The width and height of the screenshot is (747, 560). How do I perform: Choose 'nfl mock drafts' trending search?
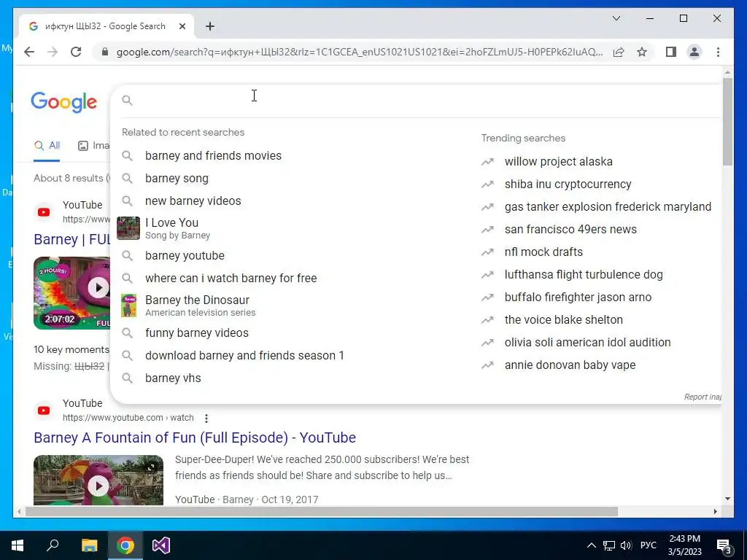tap(543, 252)
